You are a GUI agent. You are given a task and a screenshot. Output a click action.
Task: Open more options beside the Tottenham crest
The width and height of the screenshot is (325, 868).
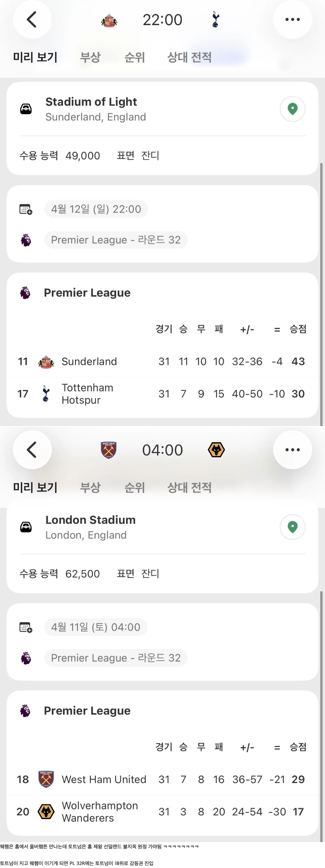[x=292, y=19]
